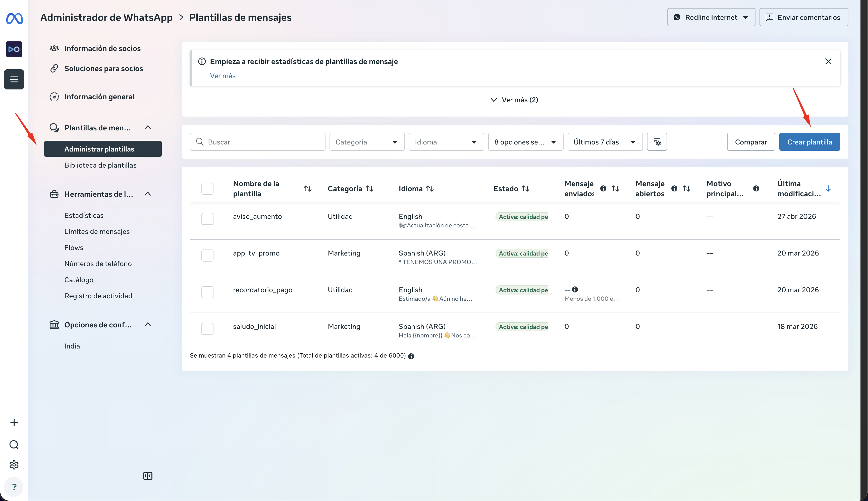Sort the Mensajes enviados column

[616, 188]
